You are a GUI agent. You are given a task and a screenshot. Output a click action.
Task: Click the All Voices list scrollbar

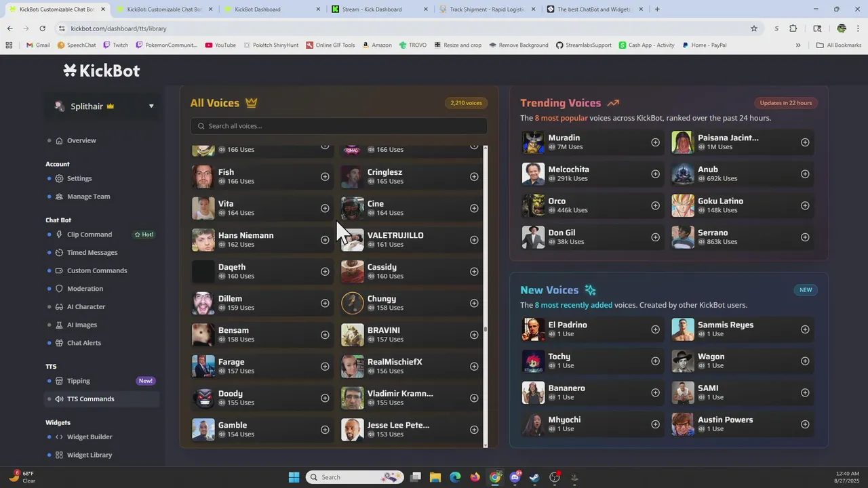(486, 329)
